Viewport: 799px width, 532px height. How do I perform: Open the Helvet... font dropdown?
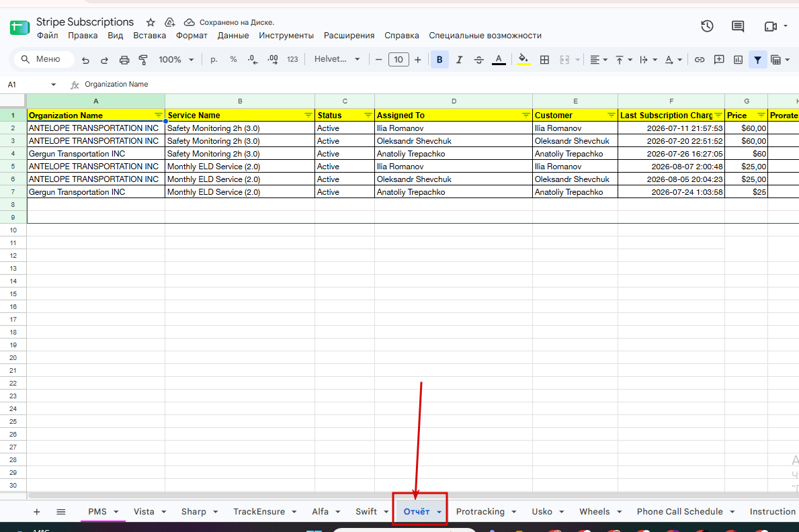click(337, 59)
